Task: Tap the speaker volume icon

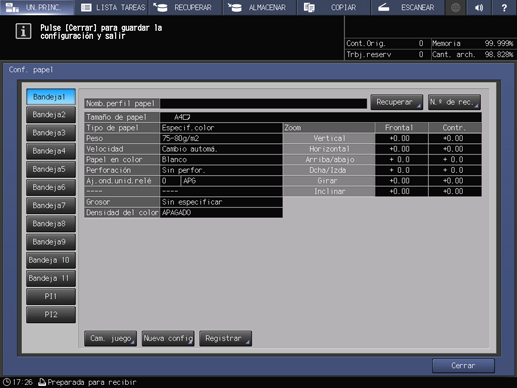Action: click(479, 7)
